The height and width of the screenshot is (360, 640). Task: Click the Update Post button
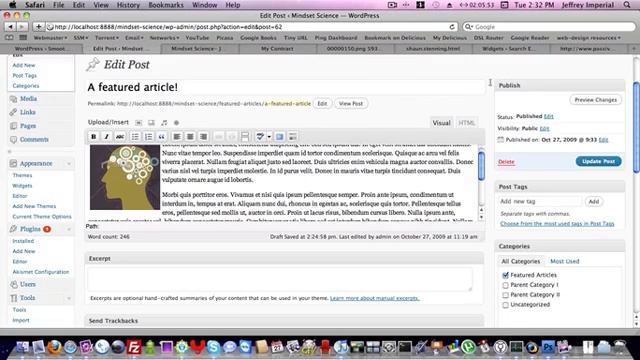[598, 161]
